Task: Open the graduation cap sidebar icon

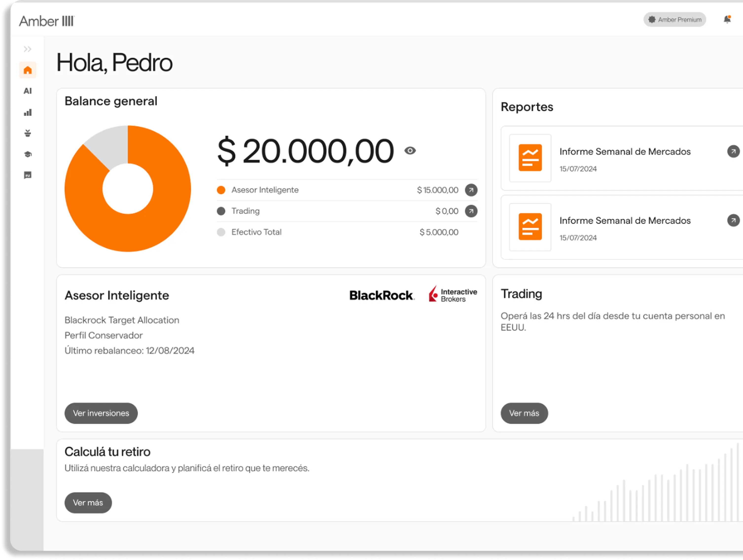Action: pyautogui.click(x=28, y=154)
